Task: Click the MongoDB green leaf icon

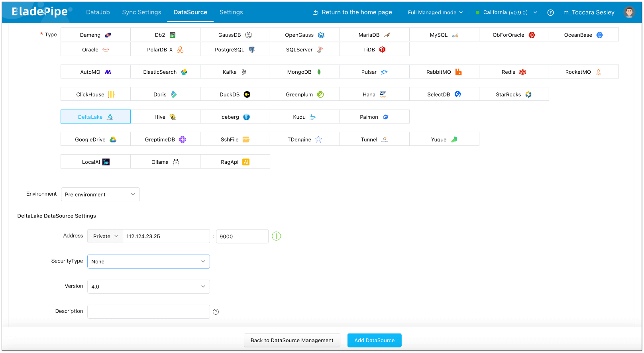Action: point(319,72)
